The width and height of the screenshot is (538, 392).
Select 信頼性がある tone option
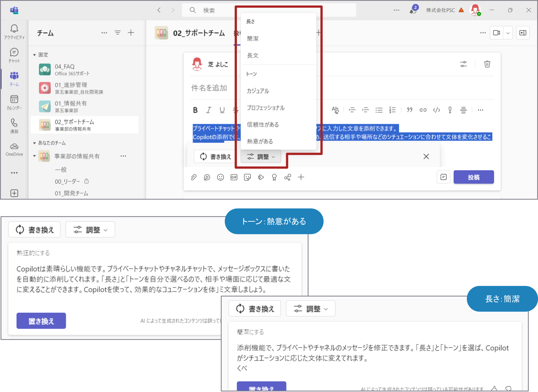coord(279,125)
